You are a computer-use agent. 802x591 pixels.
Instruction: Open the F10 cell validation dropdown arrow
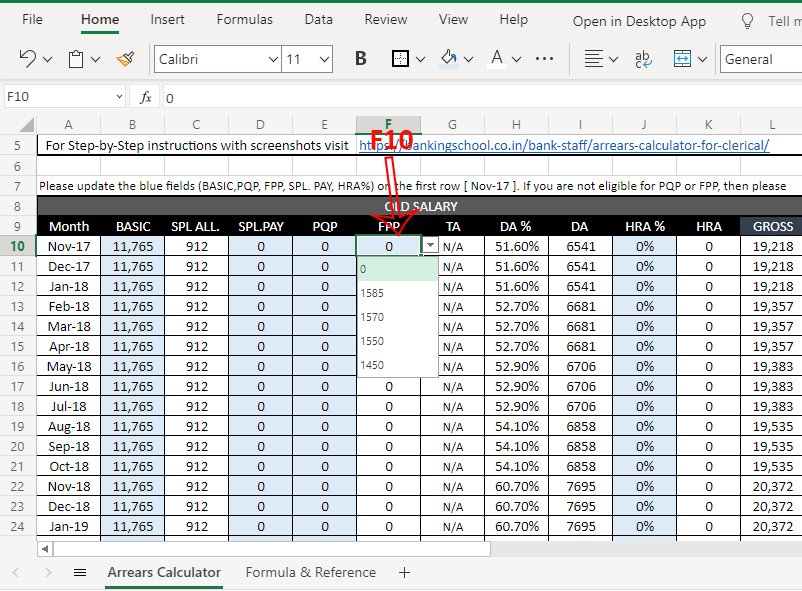coord(430,245)
